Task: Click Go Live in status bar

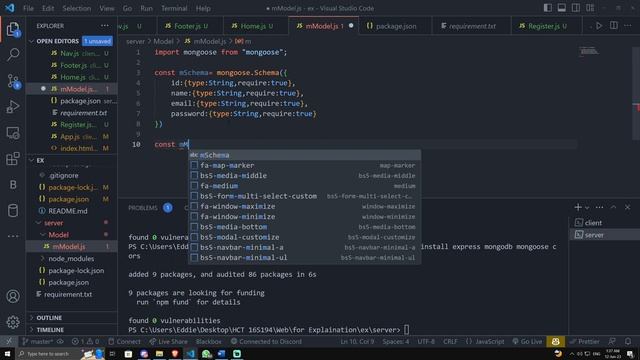Action: pos(527,341)
